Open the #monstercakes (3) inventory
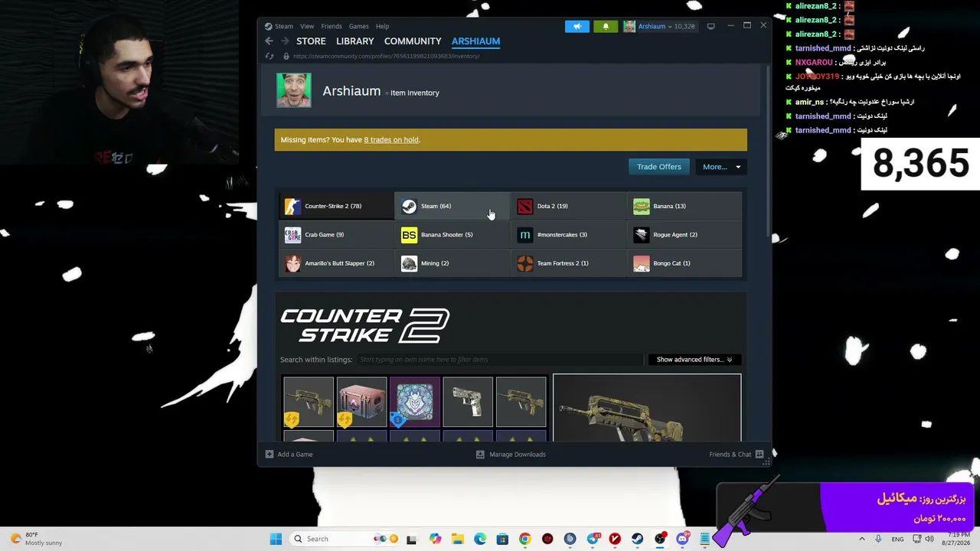The height and width of the screenshot is (551, 980). point(569,235)
